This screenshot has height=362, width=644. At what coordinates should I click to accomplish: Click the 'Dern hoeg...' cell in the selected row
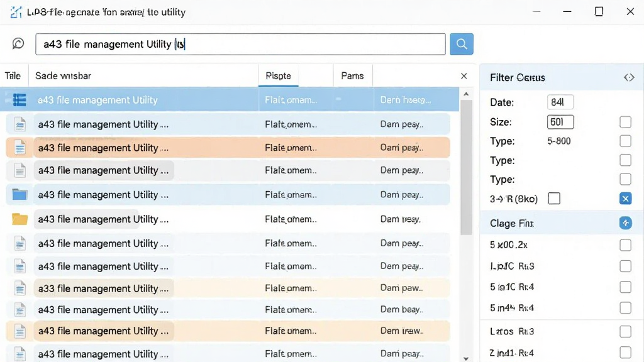(x=406, y=100)
